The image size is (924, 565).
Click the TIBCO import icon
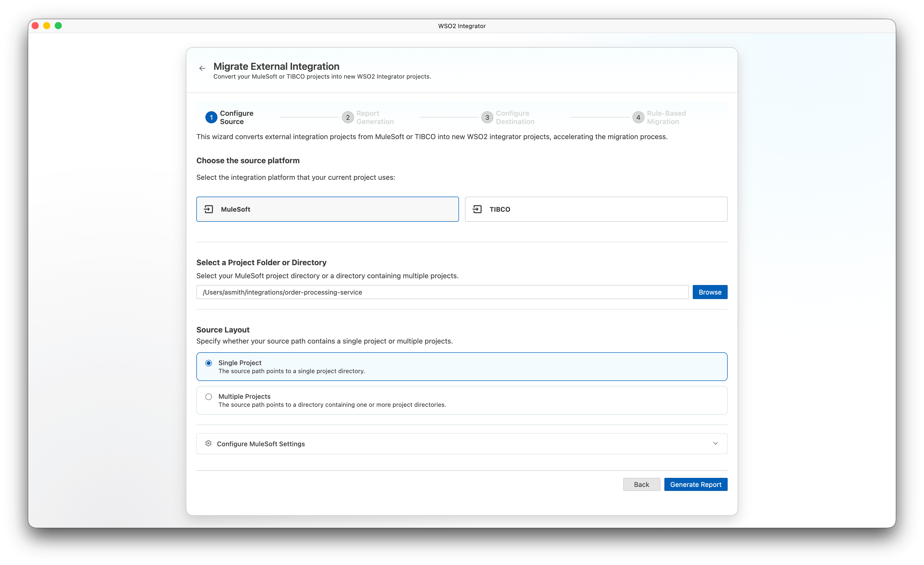(x=477, y=209)
